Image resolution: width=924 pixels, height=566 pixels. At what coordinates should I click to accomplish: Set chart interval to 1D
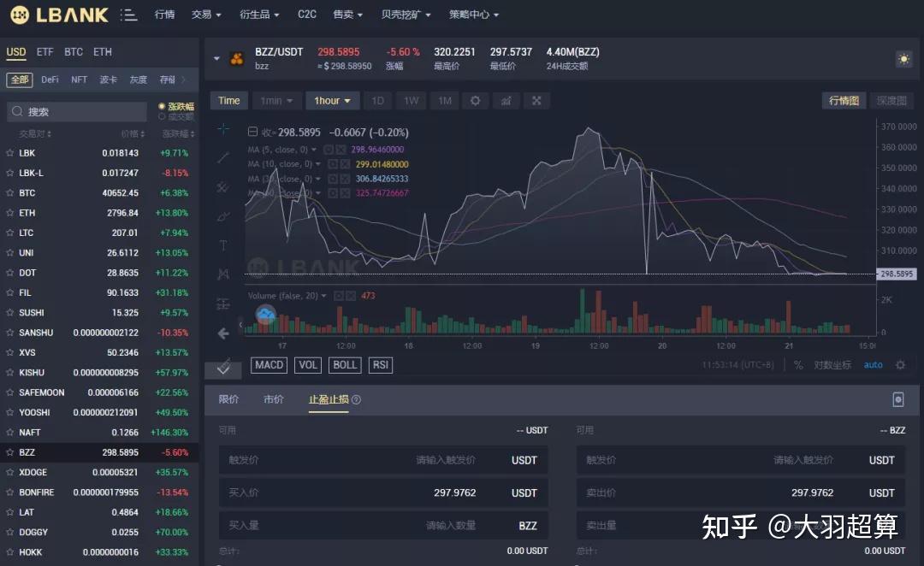pos(378,101)
